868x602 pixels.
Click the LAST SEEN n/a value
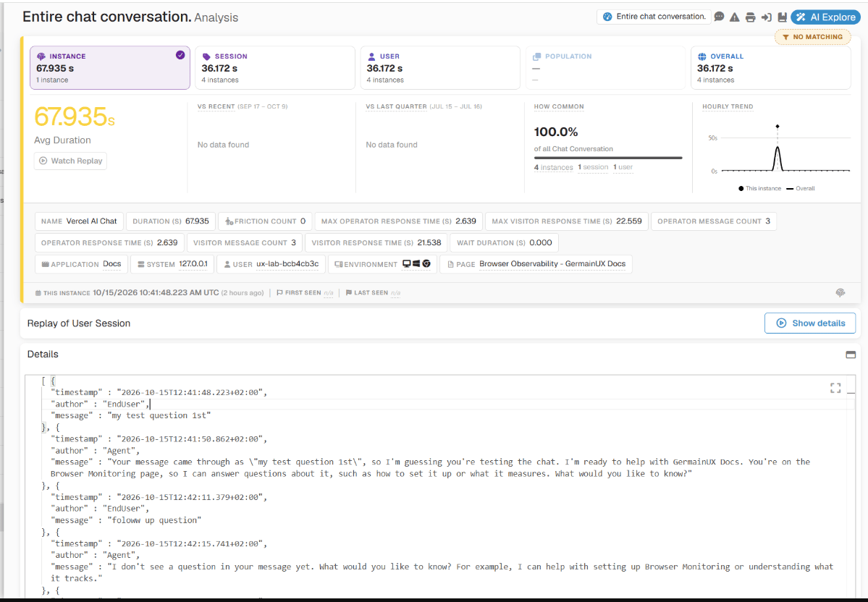point(395,293)
